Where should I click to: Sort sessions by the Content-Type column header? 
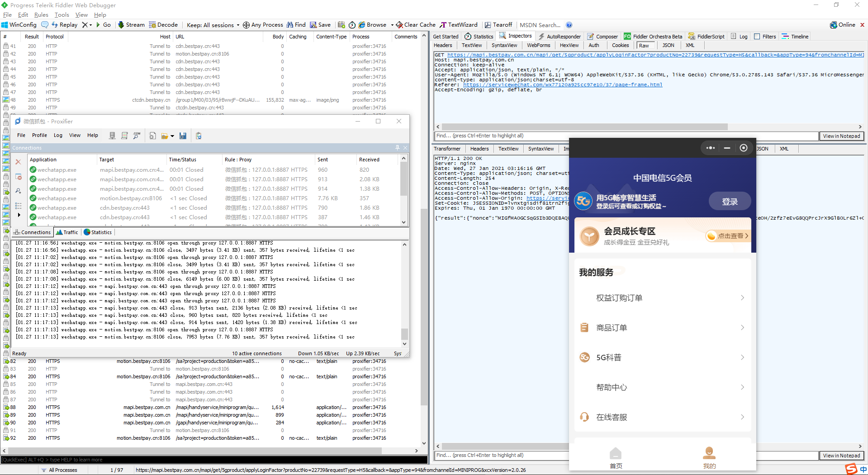(x=331, y=37)
